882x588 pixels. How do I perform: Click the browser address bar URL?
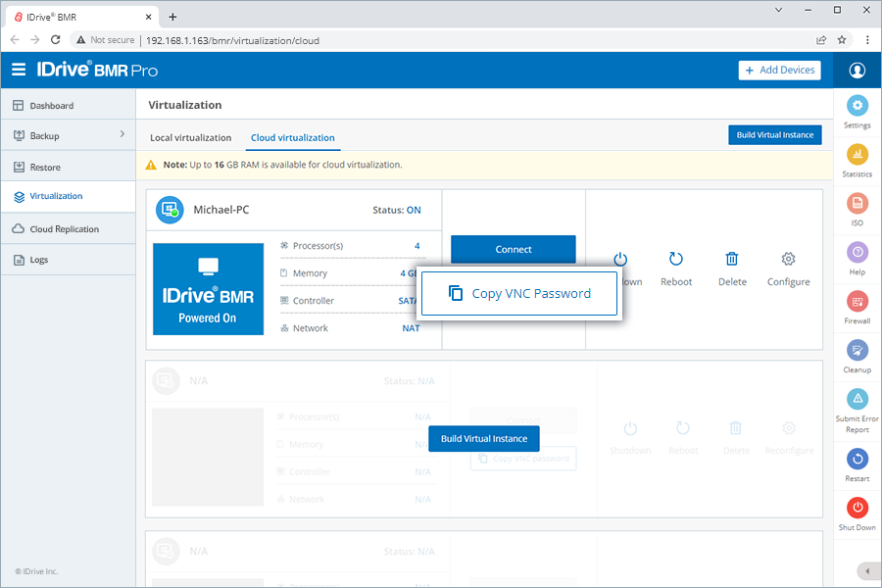(232, 40)
